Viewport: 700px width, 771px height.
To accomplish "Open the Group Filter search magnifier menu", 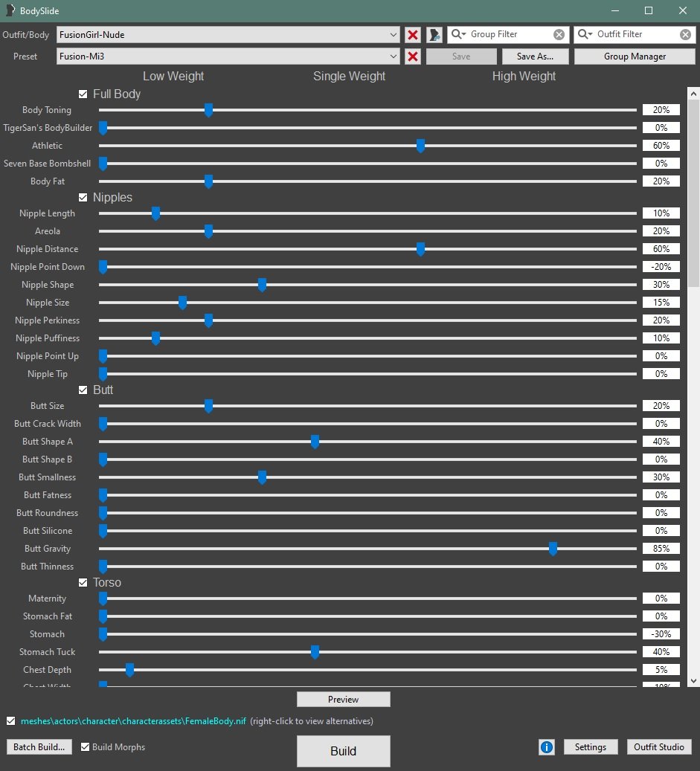I will click(x=457, y=35).
